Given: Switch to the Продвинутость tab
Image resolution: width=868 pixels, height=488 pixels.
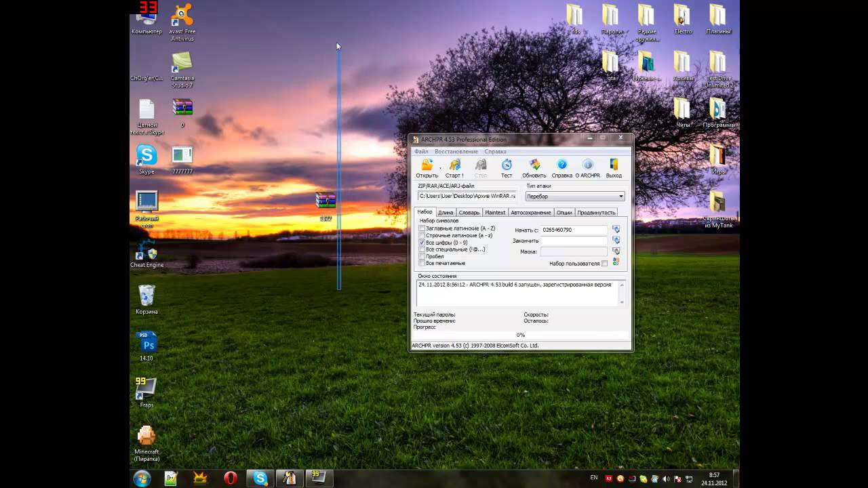Looking at the screenshot, I should pos(596,213).
